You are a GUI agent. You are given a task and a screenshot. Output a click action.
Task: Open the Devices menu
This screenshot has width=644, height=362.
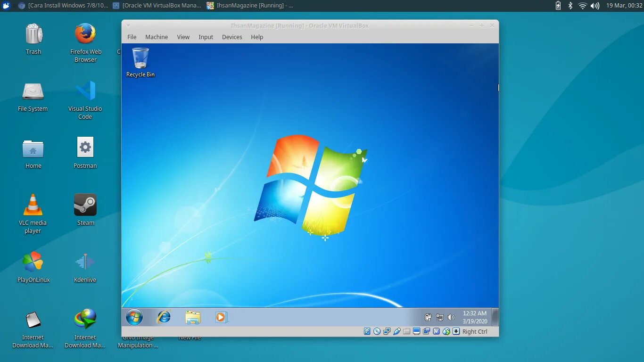tap(232, 37)
